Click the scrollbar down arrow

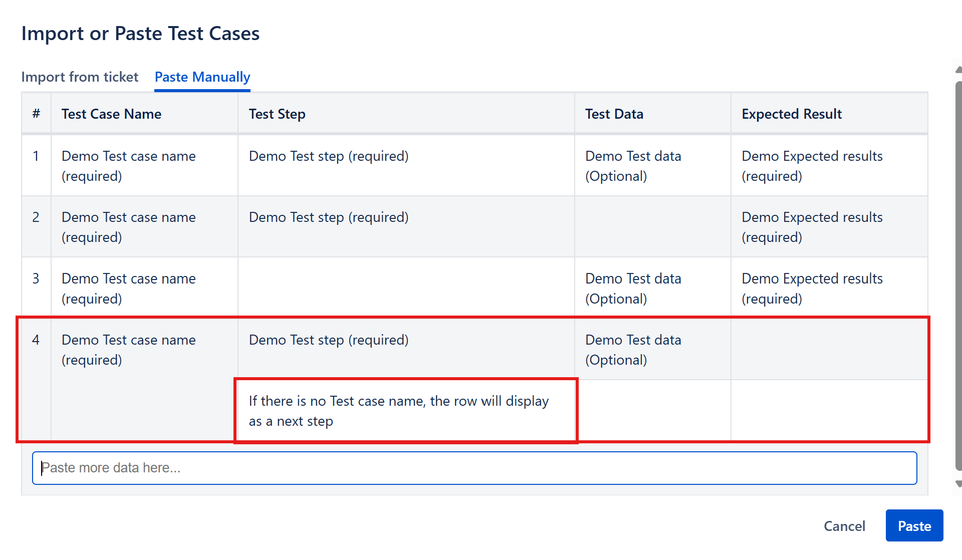[x=958, y=484]
